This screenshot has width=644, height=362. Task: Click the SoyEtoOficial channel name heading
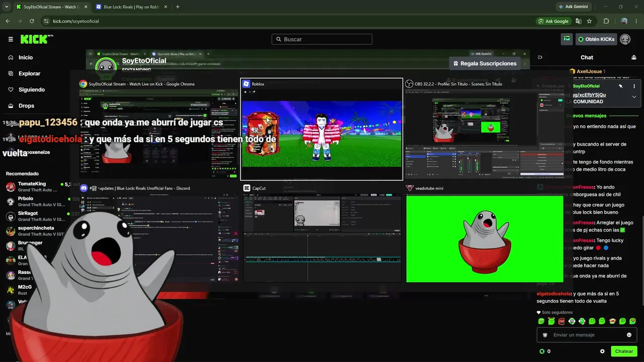click(144, 61)
